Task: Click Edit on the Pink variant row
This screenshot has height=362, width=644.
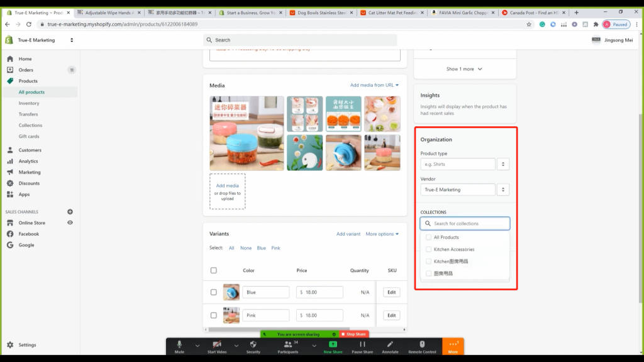Action: coord(391,315)
